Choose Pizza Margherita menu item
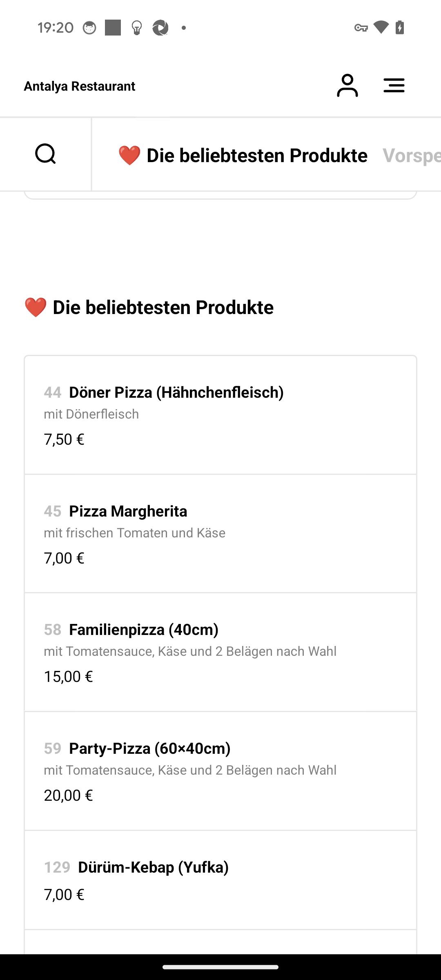Screen dimensions: 441x980 (220, 534)
